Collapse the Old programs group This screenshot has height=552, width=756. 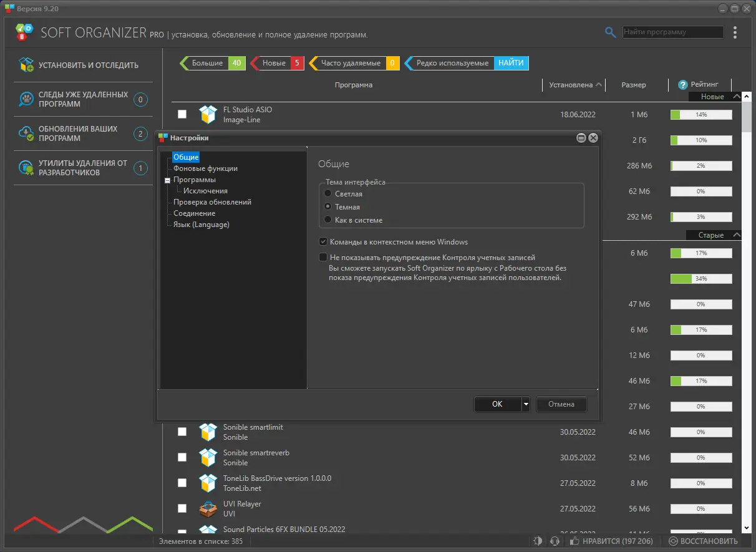[737, 235]
